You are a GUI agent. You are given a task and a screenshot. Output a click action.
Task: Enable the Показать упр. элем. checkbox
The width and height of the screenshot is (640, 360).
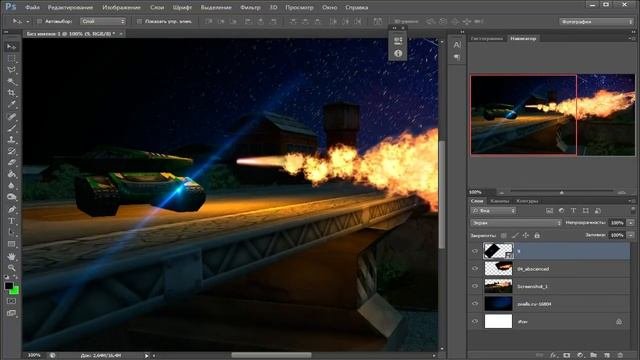139,21
